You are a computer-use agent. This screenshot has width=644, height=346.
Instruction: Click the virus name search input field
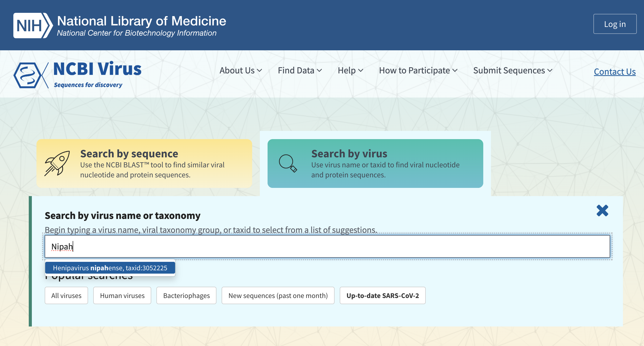click(x=327, y=246)
